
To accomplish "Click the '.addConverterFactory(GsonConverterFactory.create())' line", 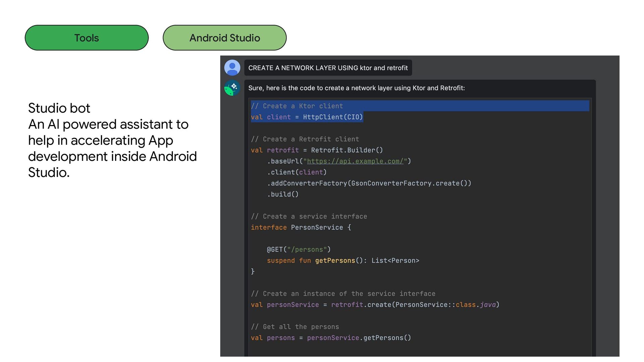I will (x=369, y=183).
